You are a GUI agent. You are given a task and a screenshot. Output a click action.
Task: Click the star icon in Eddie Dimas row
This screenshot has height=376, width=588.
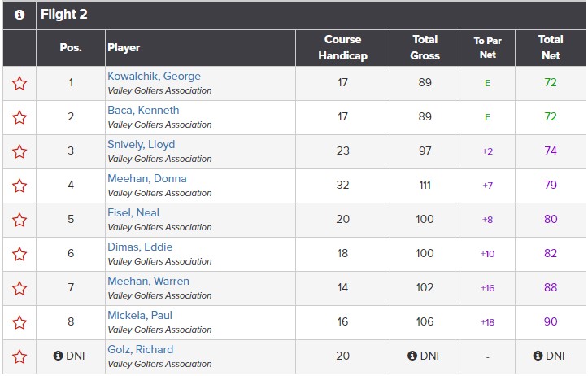(20, 254)
